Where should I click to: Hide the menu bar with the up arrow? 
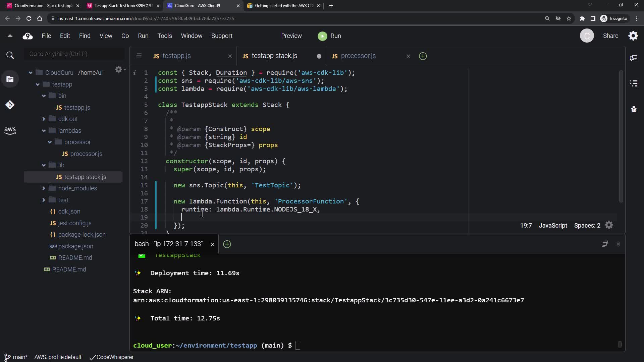(10, 36)
